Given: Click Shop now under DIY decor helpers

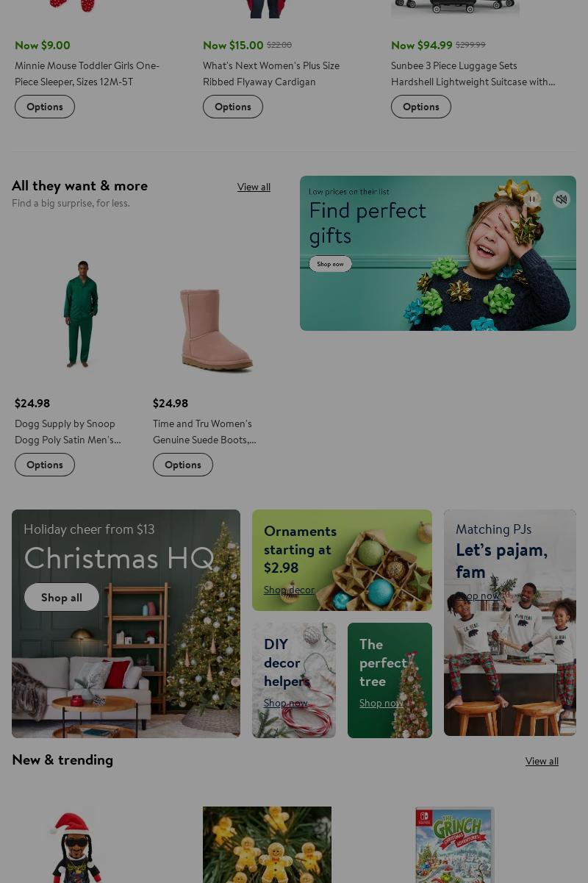Looking at the screenshot, I should pyautogui.click(x=286, y=703).
